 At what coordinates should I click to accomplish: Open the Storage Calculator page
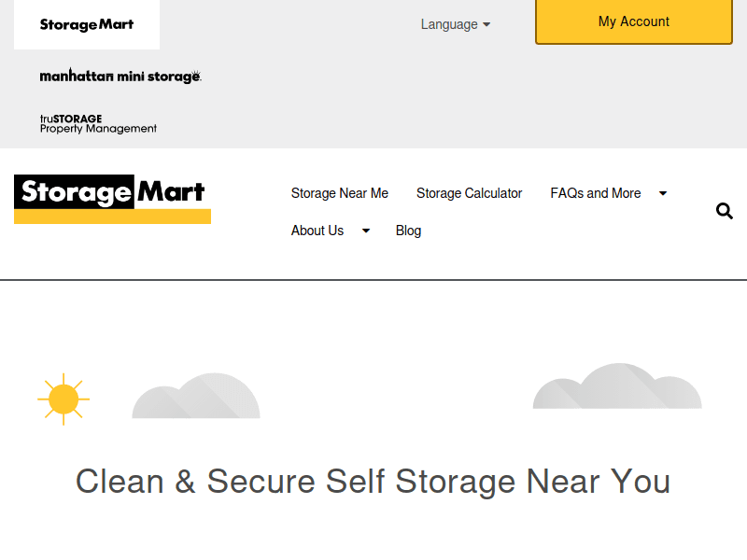[470, 193]
